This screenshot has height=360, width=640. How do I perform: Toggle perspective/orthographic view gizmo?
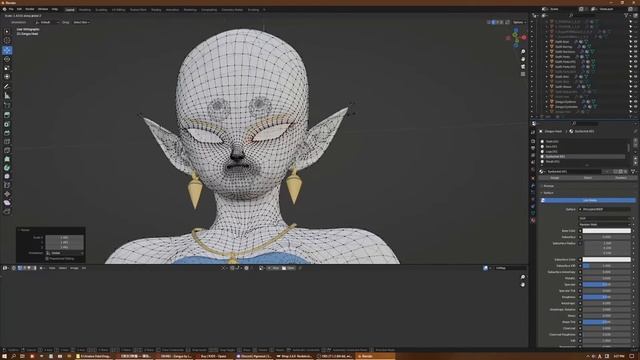[523, 74]
